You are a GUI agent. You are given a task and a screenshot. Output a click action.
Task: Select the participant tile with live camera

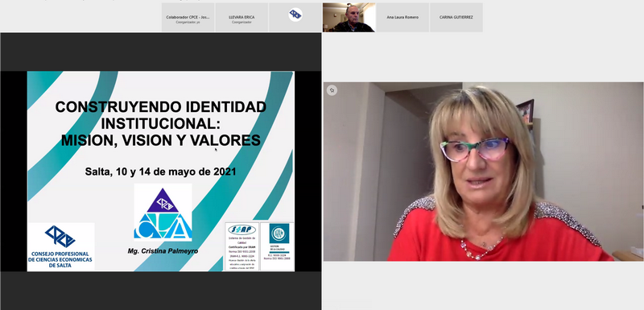point(349,17)
